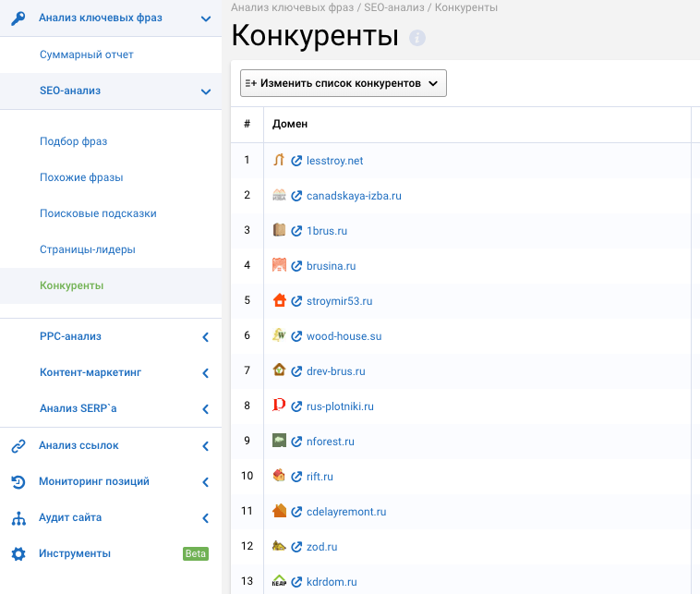Click the orange house favicon of cdelayremont.ru
Screen dimensions: 700x594
pyautogui.click(x=279, y=511)
